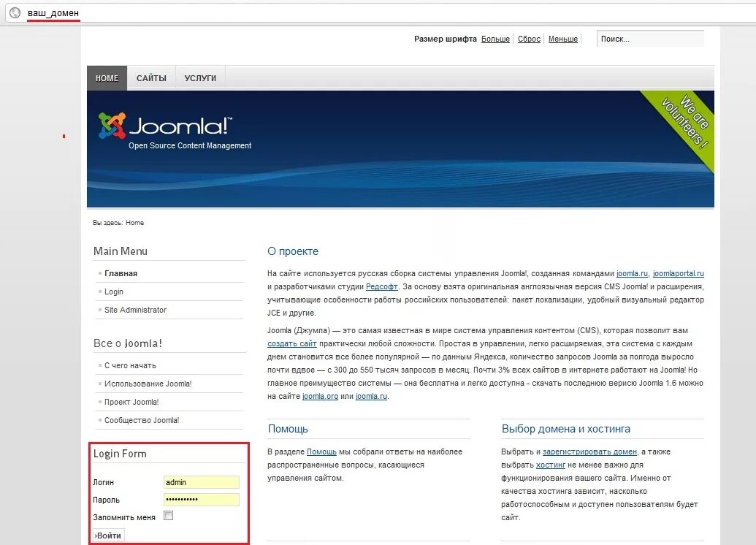
Task: Follow the joomla.org link
Action: tap(320, 396)
